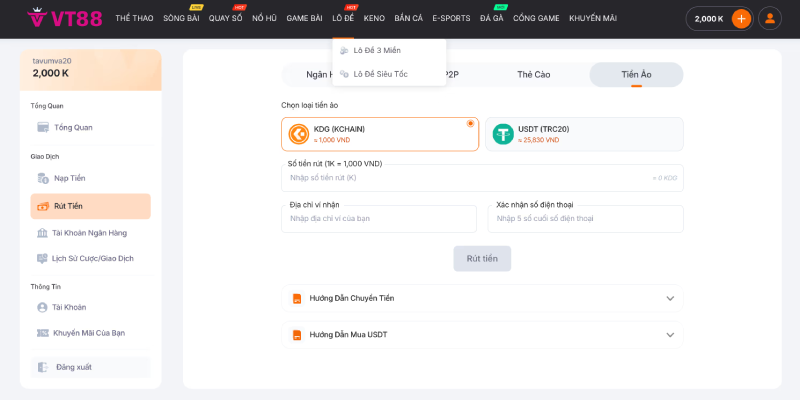Viewport: 800px width, 400px height.
Task: Click the Tài Khoản Ngân Hàng bank icon
Action: coord(42,233)
